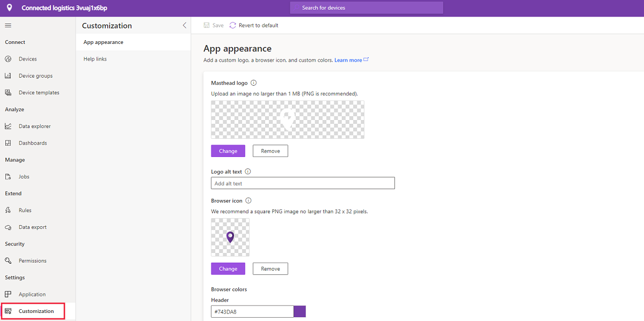The height and width of the screenshot is (321, 644).
Task: Click the Jobs icon in sidebar
Action: point(8,177)
